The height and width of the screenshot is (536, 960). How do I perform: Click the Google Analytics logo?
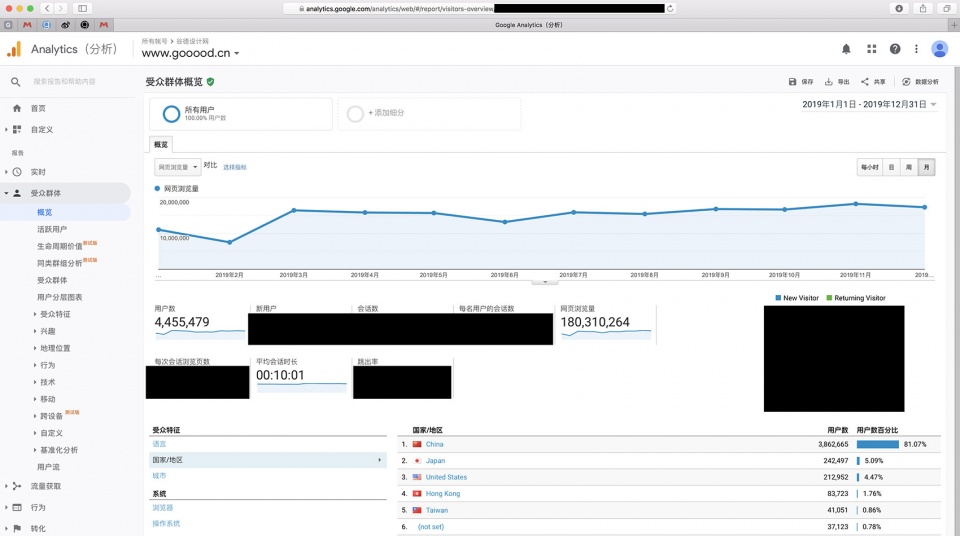(14, 49)
